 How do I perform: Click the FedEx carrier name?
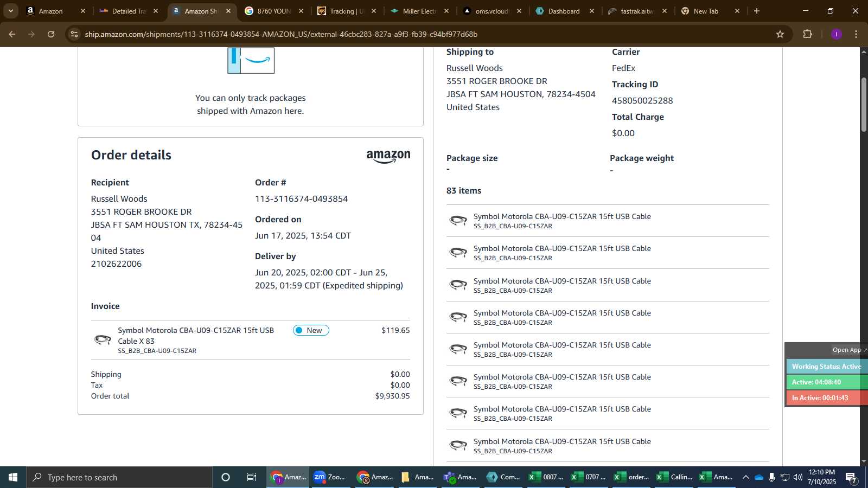tap(623, 68)
